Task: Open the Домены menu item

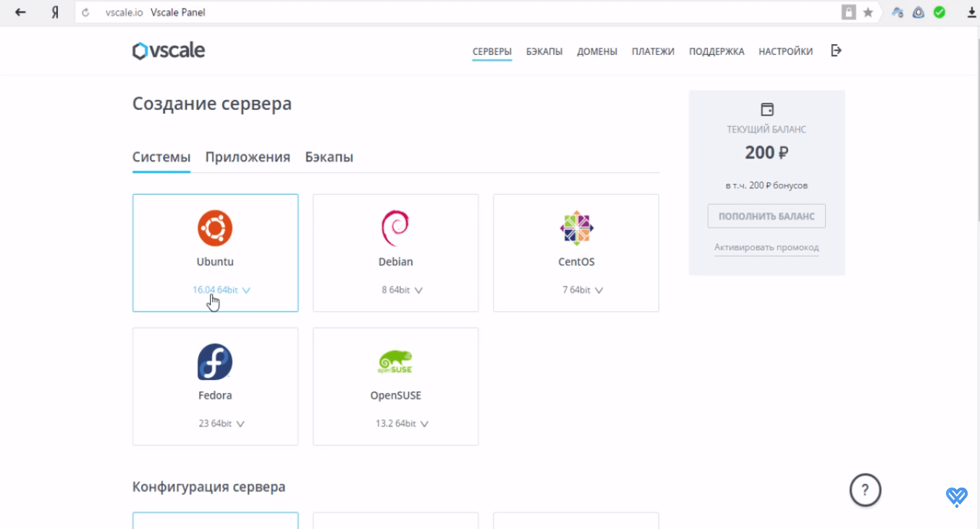Action: (597, 51)
